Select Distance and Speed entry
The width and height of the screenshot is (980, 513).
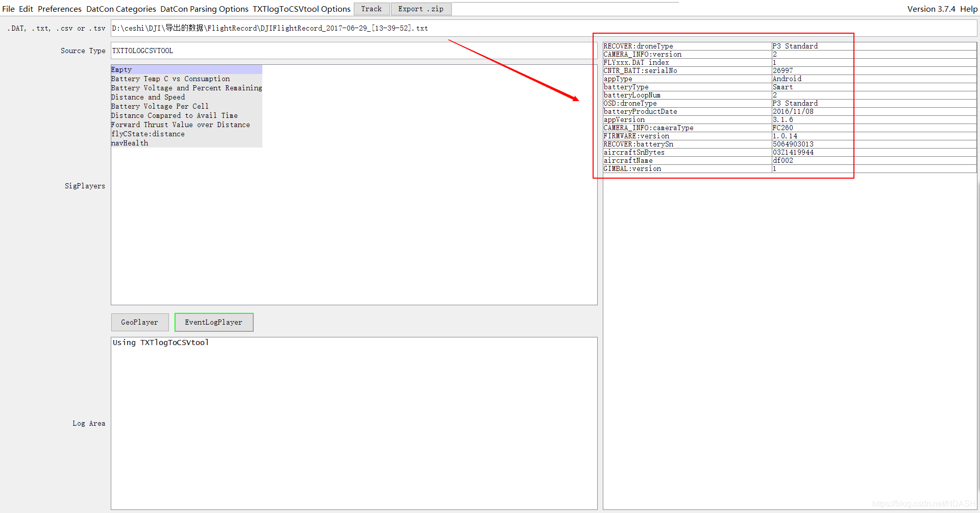click(x=186, y=97)
